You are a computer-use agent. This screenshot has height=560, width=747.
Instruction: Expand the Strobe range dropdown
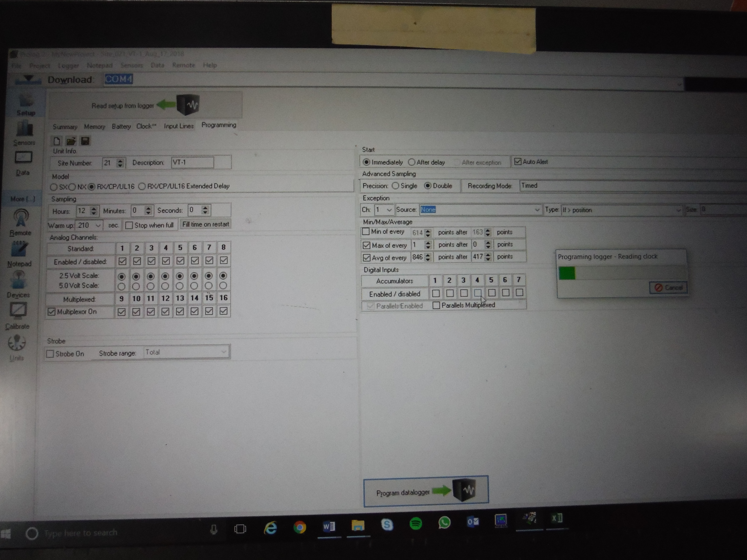(223, 352)
